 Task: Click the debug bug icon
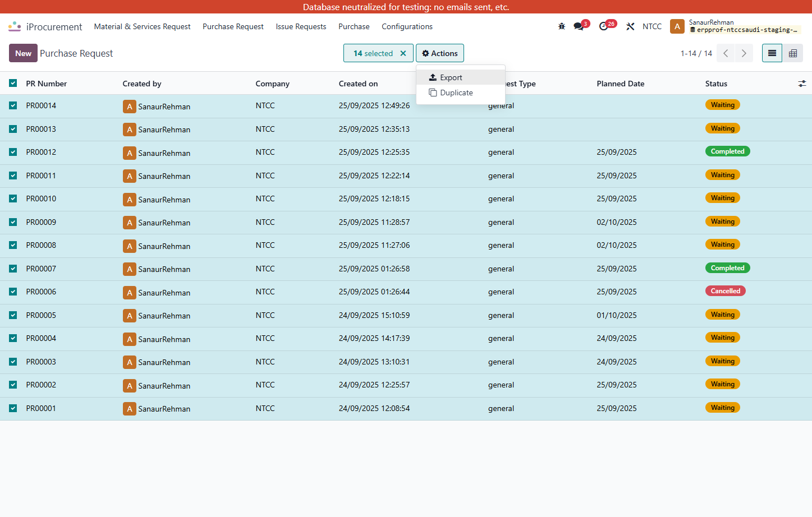pyautogui.click(x=562, y=26)
